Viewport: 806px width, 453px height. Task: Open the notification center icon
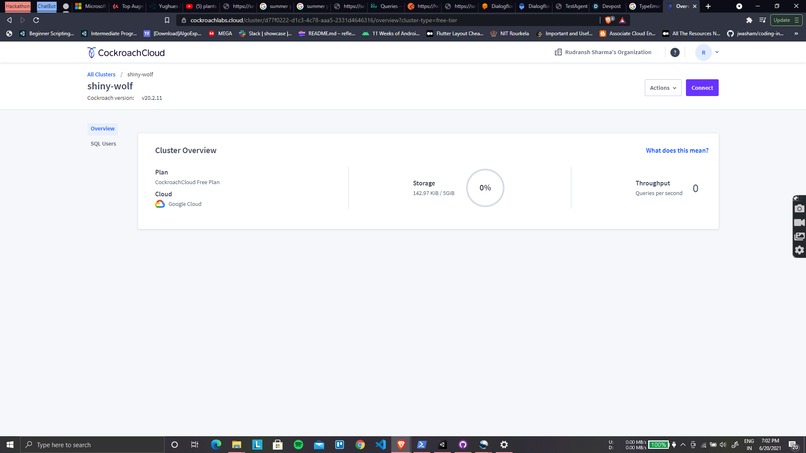point(794,445)
